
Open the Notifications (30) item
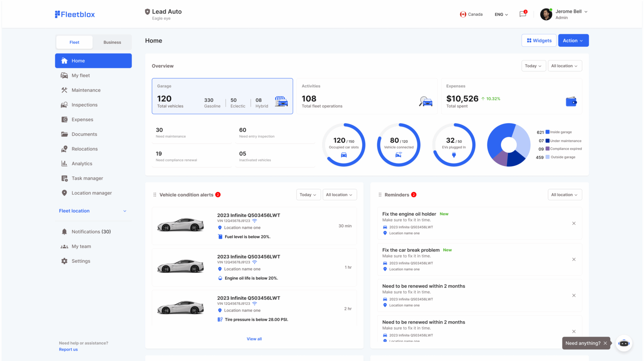(93, 232)
